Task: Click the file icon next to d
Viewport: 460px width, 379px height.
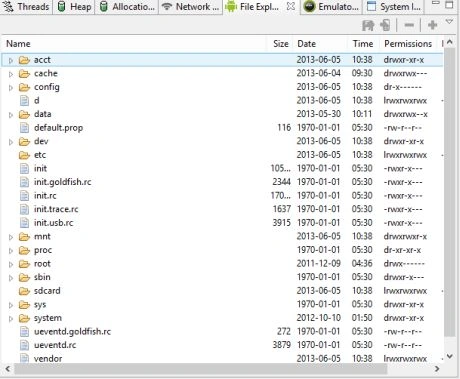Action: [24, 101]
